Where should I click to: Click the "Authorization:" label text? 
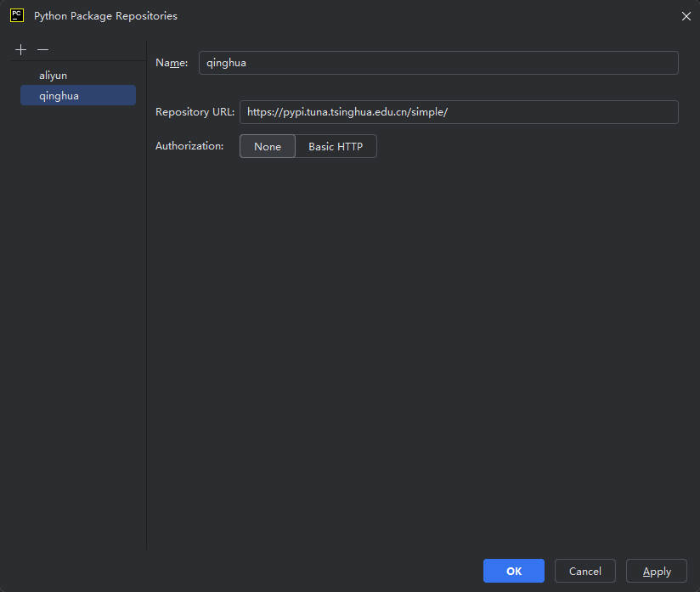coord(189,146)
